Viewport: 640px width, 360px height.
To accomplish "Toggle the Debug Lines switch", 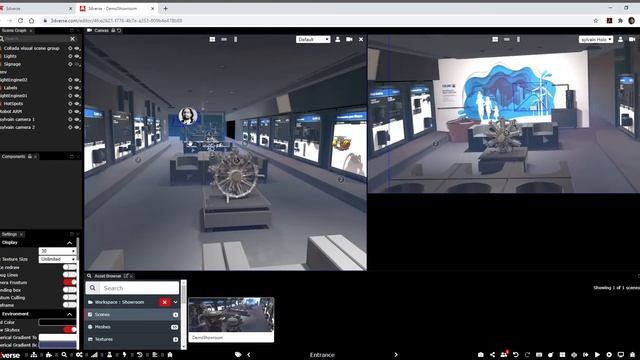I will tap(70, 275).
